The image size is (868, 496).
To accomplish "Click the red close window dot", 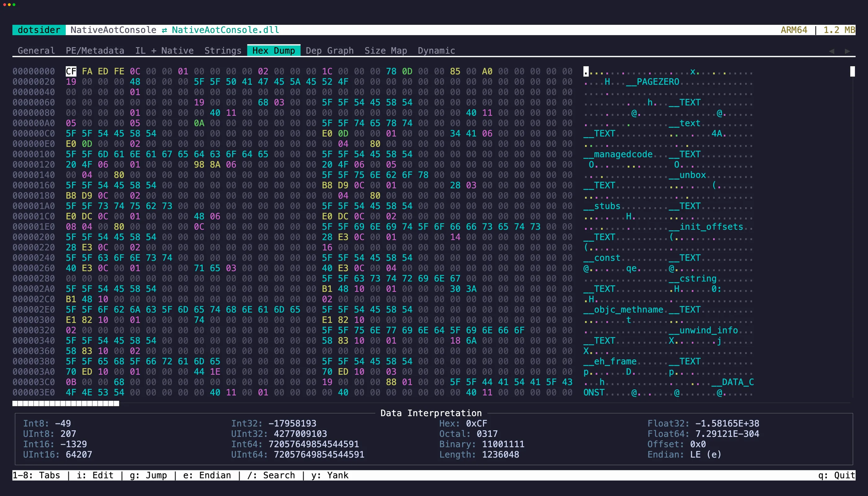I will 4,4.
